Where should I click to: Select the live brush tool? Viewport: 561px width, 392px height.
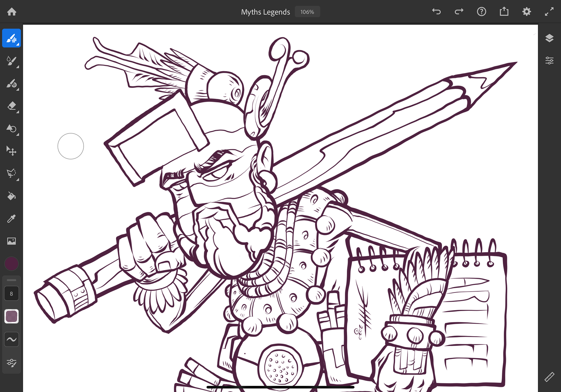(11, 61)
